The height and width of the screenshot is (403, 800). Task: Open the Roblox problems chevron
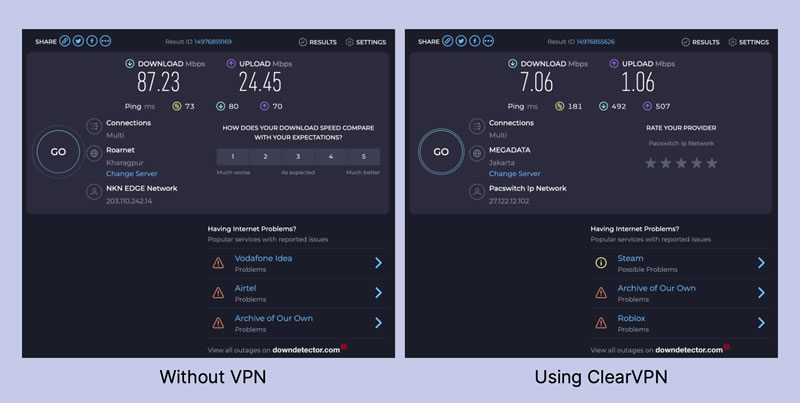coord(761,323)
